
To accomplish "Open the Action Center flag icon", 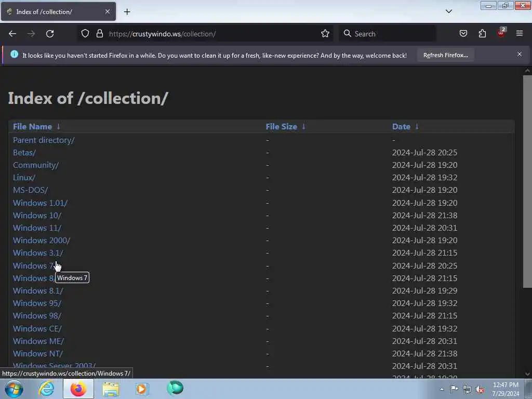I will click(x=454, y=389).
